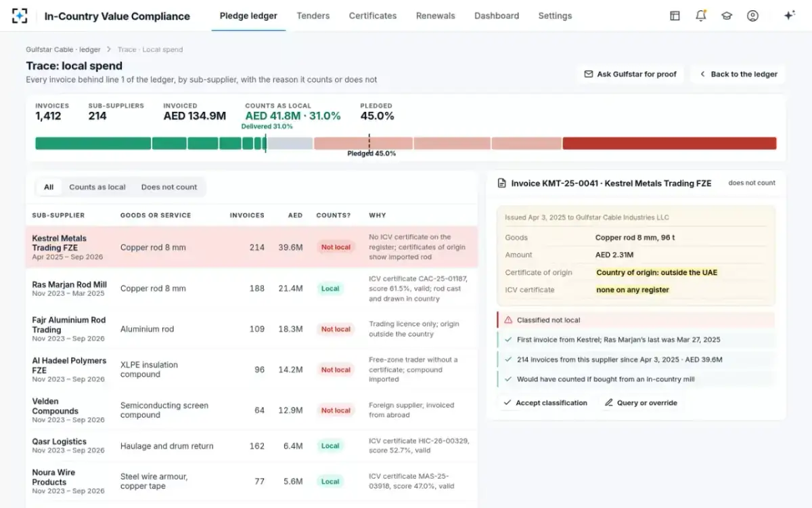Screen dimensions: 812x508
Task: Click Not local badge for Fajr Aluminium
Action: (x=336, y=329)
